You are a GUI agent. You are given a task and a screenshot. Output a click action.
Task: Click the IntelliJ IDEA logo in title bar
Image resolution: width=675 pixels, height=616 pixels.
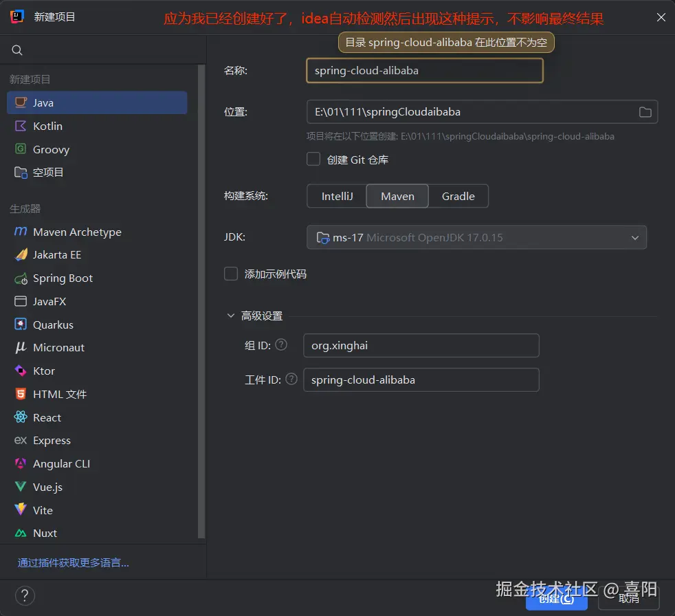(x=16, y=16)
